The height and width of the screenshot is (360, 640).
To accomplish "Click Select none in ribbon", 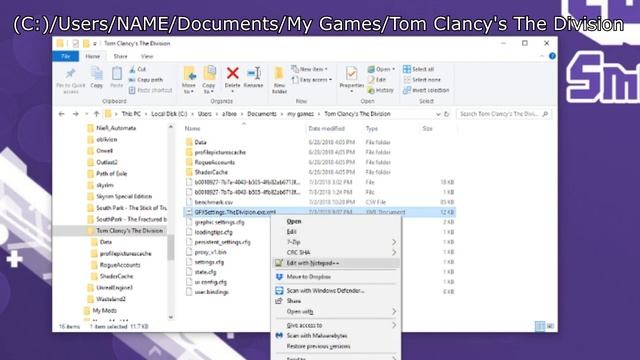I will 421,80.
